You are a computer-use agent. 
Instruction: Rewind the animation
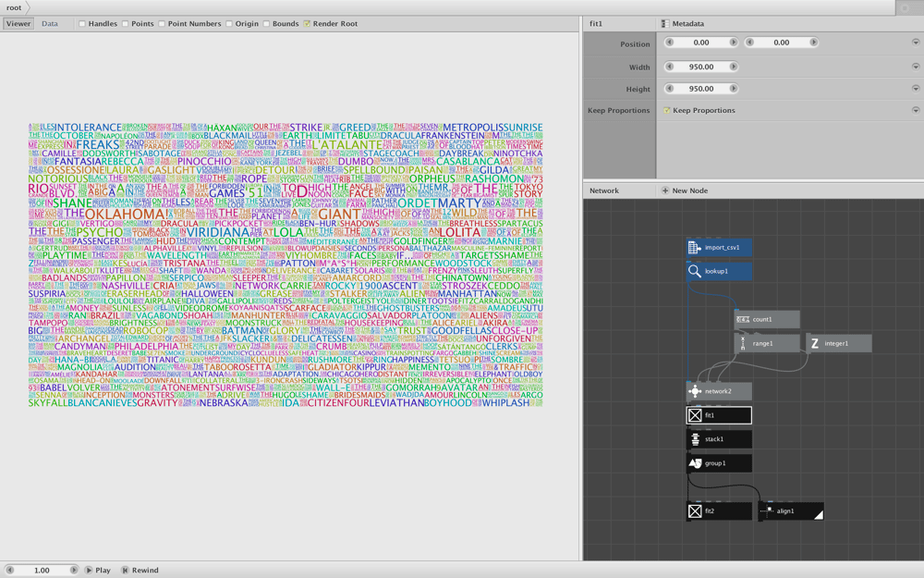pos(140,571)
